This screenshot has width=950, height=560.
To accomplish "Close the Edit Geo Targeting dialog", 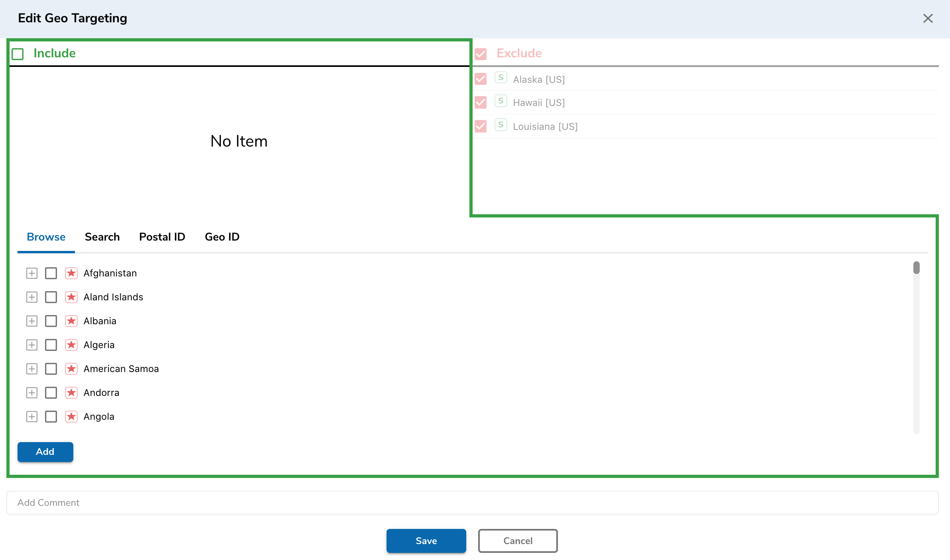I will (928, 18).
